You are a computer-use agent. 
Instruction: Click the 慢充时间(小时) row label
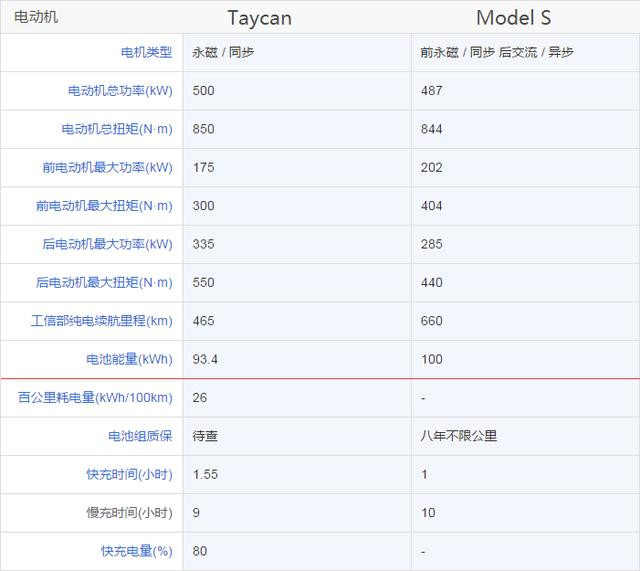point(129,513)
